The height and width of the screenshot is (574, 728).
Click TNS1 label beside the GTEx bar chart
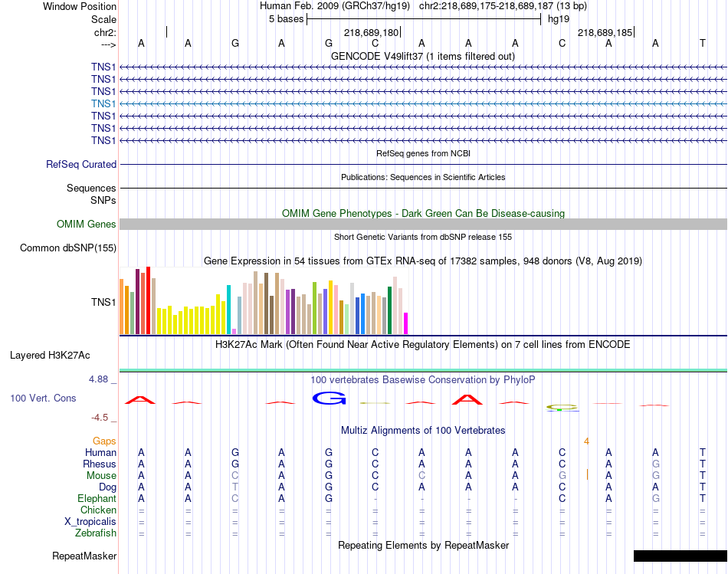point(103,302)
